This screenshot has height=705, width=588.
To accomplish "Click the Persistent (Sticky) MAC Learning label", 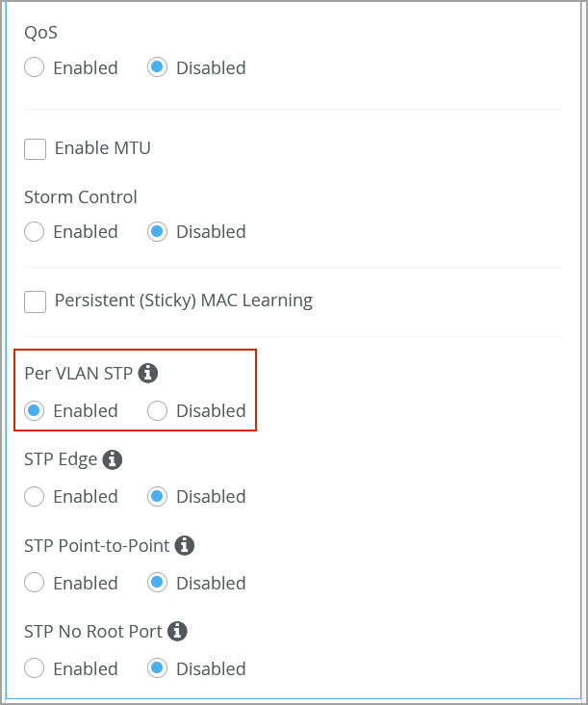I will [183, 300].
